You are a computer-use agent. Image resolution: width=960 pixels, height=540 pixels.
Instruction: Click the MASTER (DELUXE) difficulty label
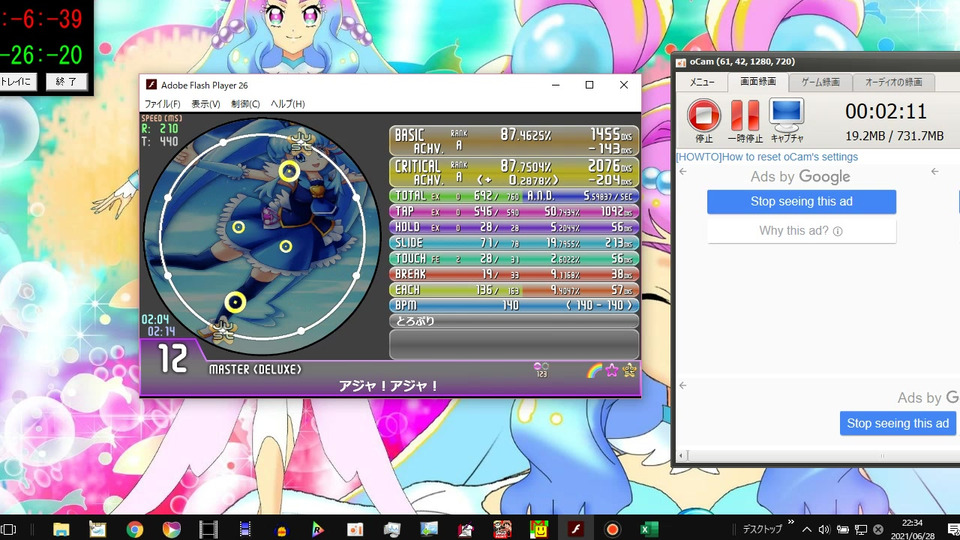[x=255, y=370]
